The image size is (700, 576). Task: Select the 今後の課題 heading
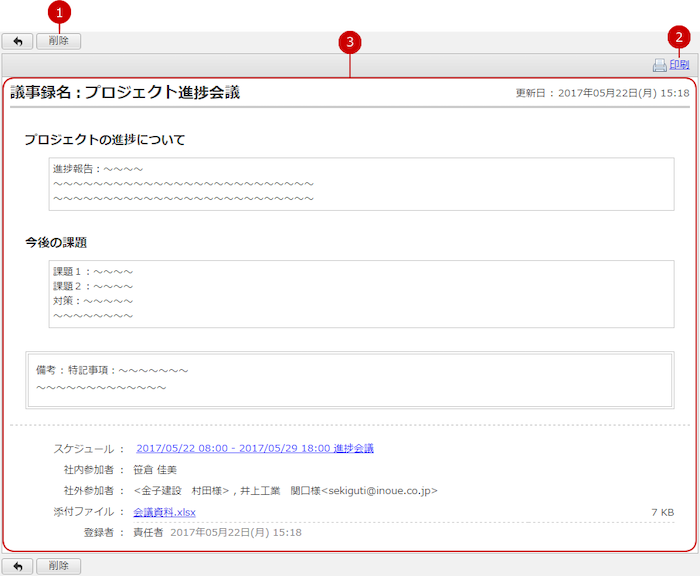click(x=62, y=242)
